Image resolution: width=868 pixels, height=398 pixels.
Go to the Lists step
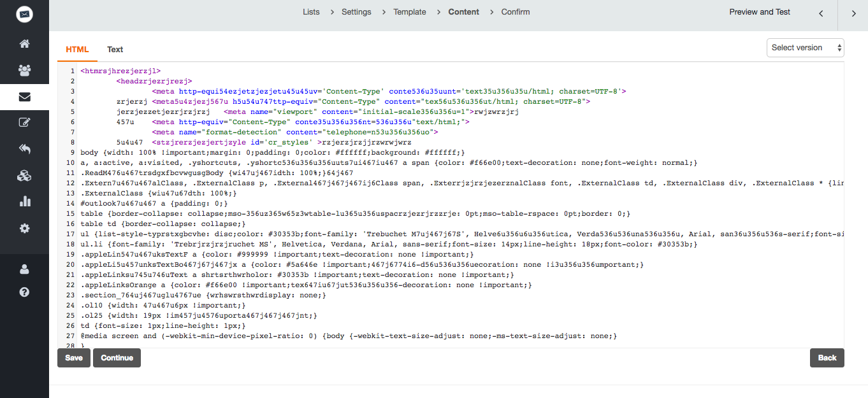click(x=311, y=12)
